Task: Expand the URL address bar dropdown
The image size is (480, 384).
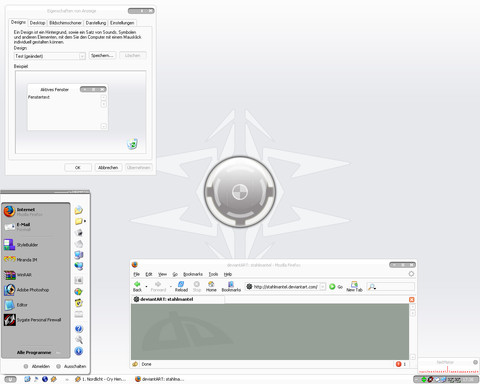Action: tap(322, 287)
